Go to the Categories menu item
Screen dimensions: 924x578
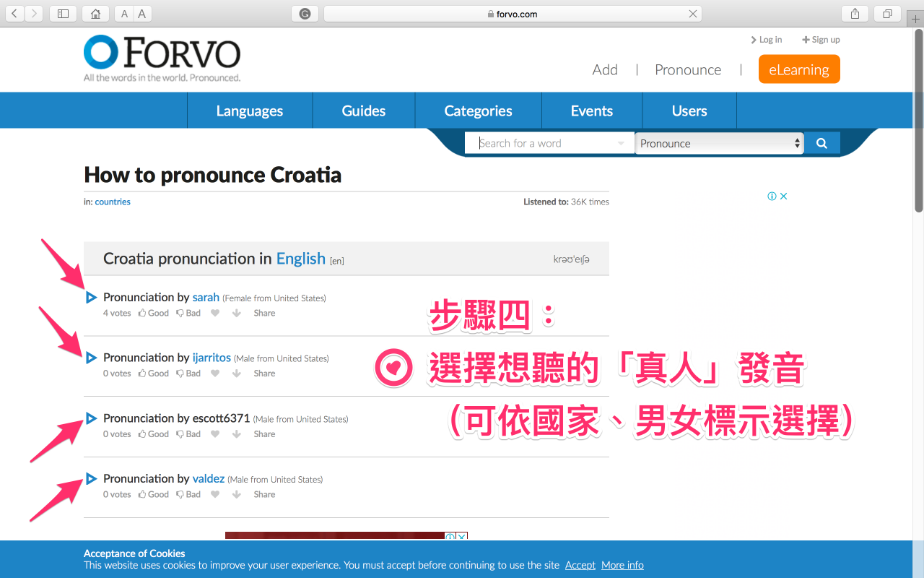tap(478, 111)
